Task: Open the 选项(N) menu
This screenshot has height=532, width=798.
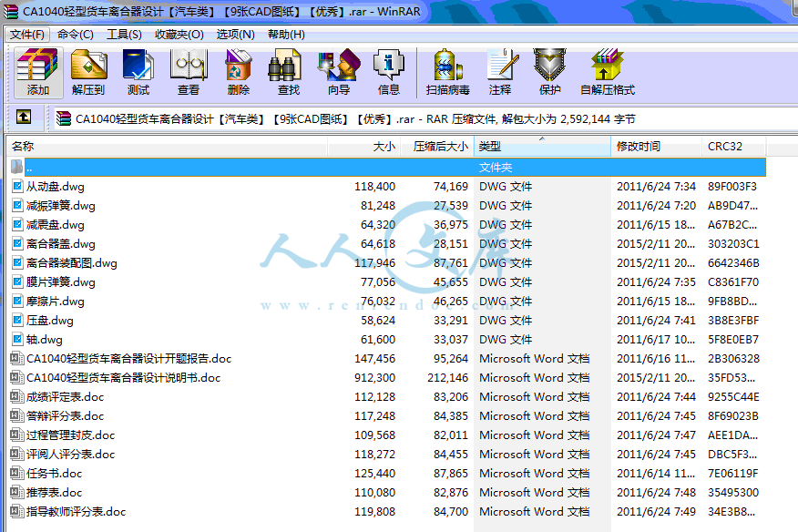Action: (235, 34)
